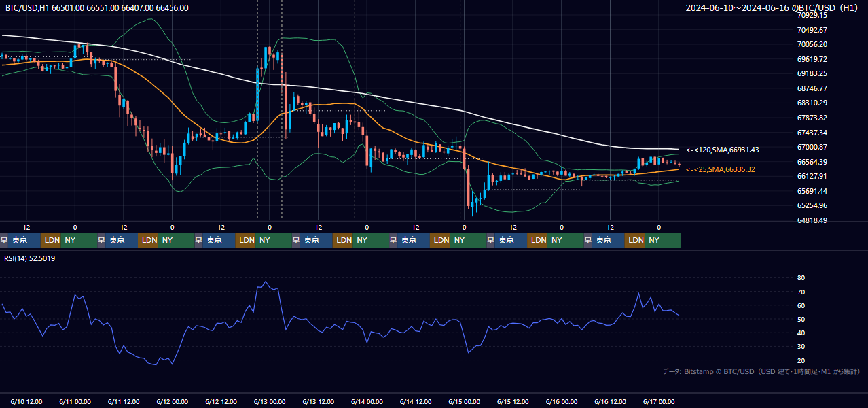Click price axis label 64818.49
The height and width of the screenshot is (408, 868).
click(812, 220)
